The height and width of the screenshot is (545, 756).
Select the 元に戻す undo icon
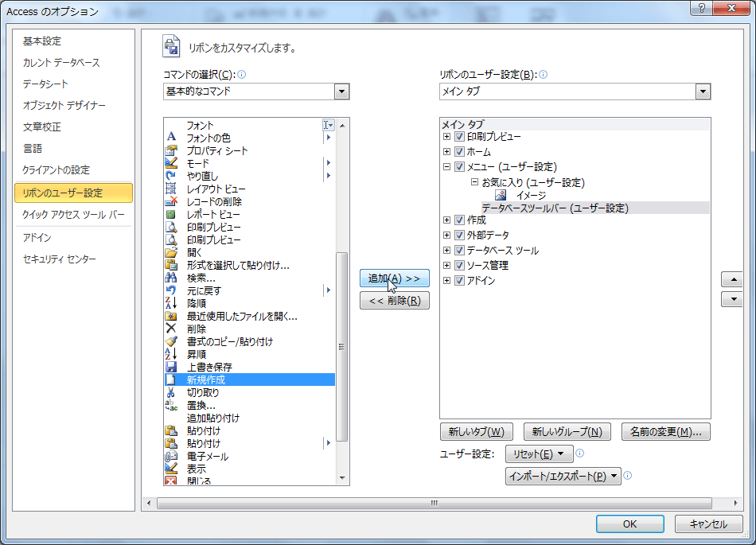point(171,290)
